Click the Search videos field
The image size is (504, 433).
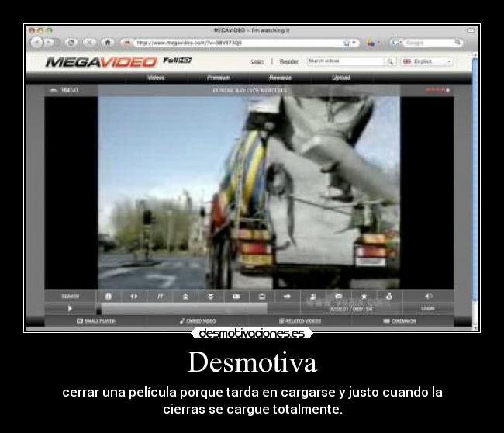(345, 61)
